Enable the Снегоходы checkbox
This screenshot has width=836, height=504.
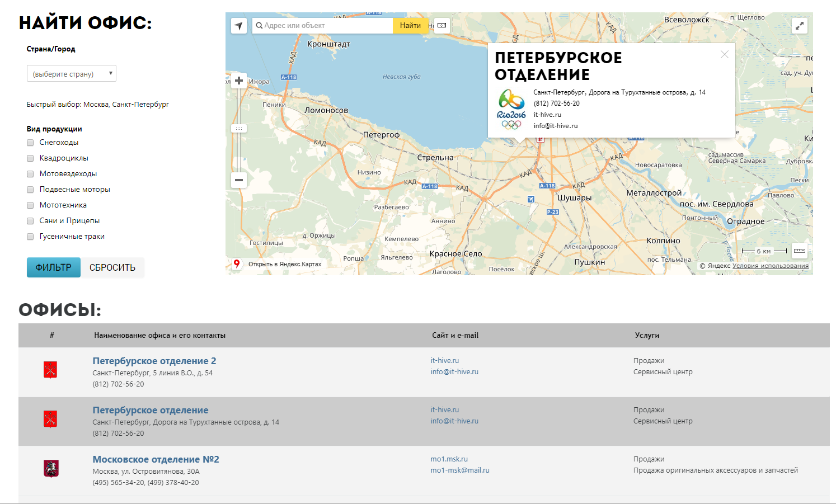pyautogui.click(x=31, y=143)
